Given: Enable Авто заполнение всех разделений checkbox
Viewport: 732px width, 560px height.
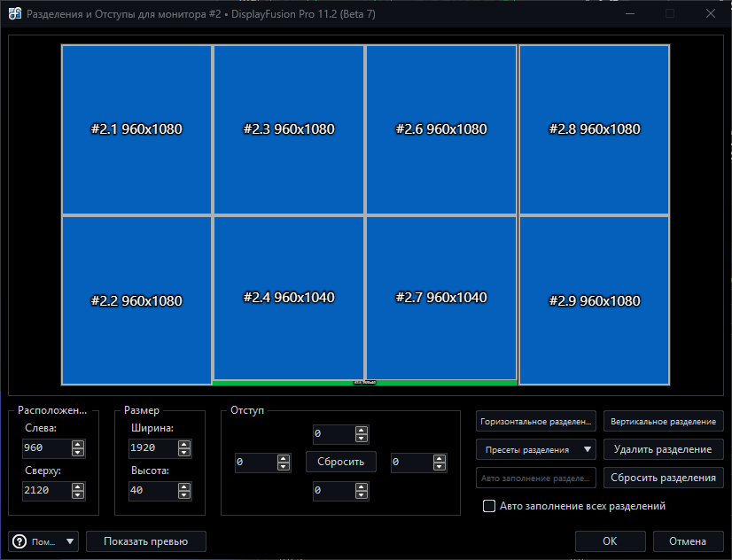Looking at the screenshot, I should 488,506.
